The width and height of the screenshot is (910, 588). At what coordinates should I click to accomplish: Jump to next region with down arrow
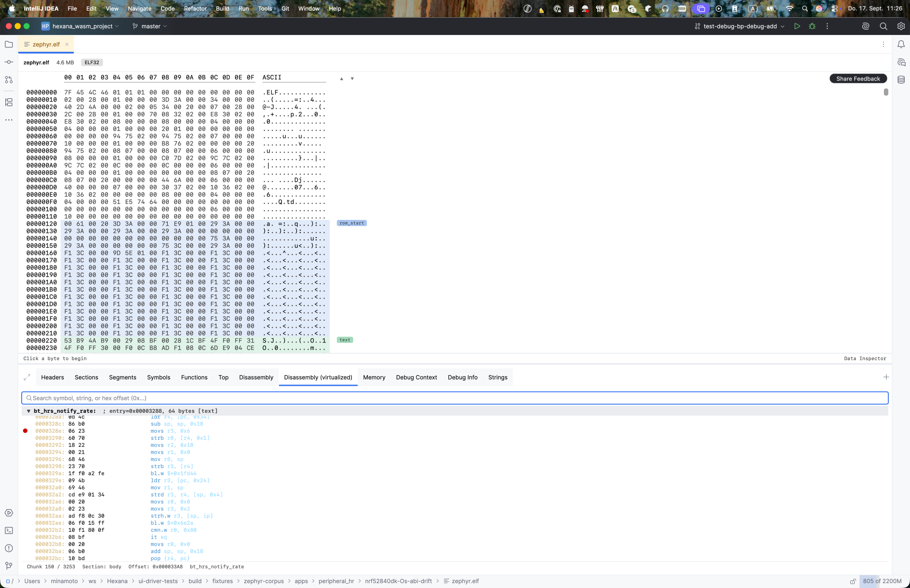point(352,79)
